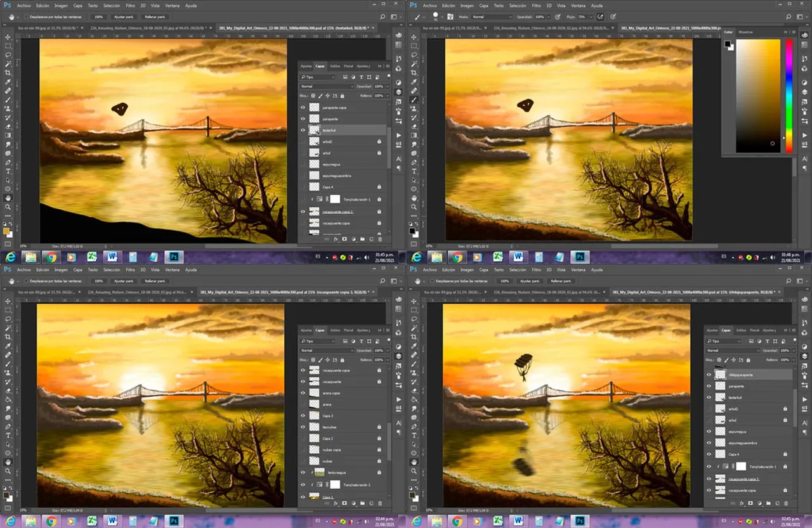The height and width of the screenshot is (528, 812).
Task: Hide Capa 4 layer in rfelejoparapente window
Action: (x=709, y=454)
